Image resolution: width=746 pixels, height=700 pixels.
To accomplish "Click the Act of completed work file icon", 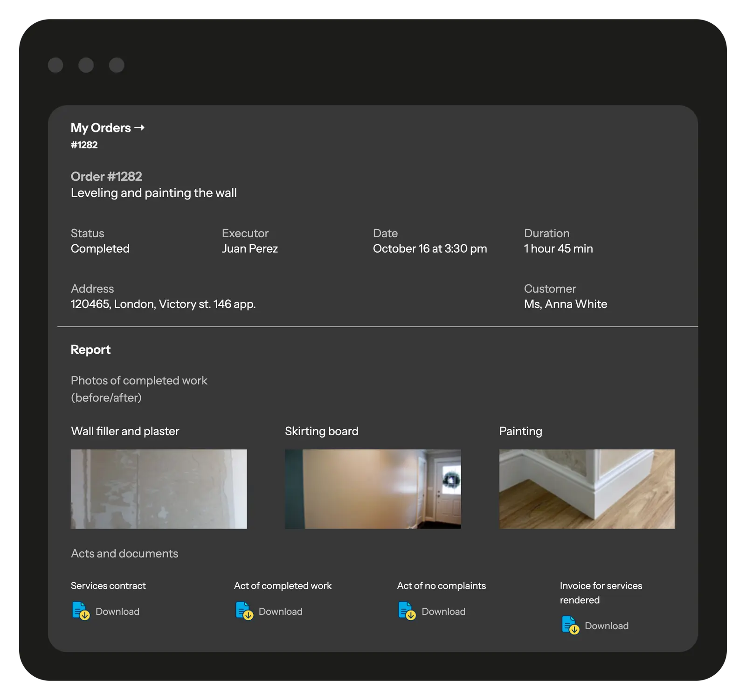I will click(x=244, y=611).
